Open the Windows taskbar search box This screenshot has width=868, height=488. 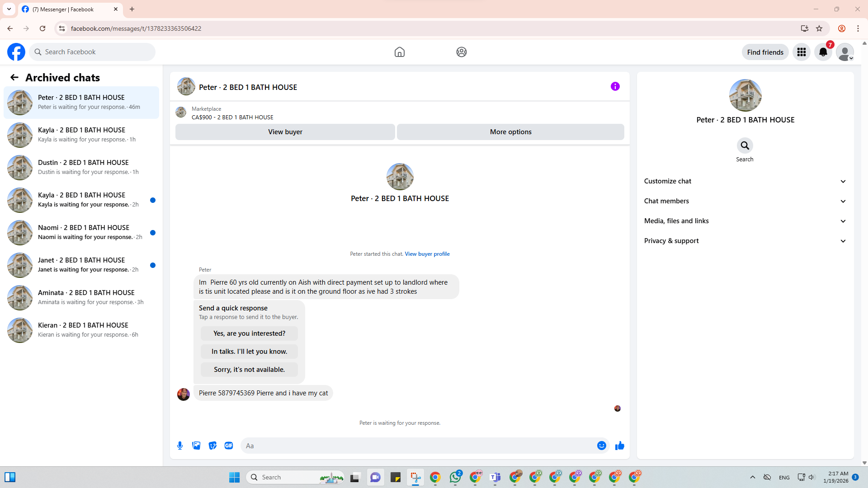click(x=295, y=477)
